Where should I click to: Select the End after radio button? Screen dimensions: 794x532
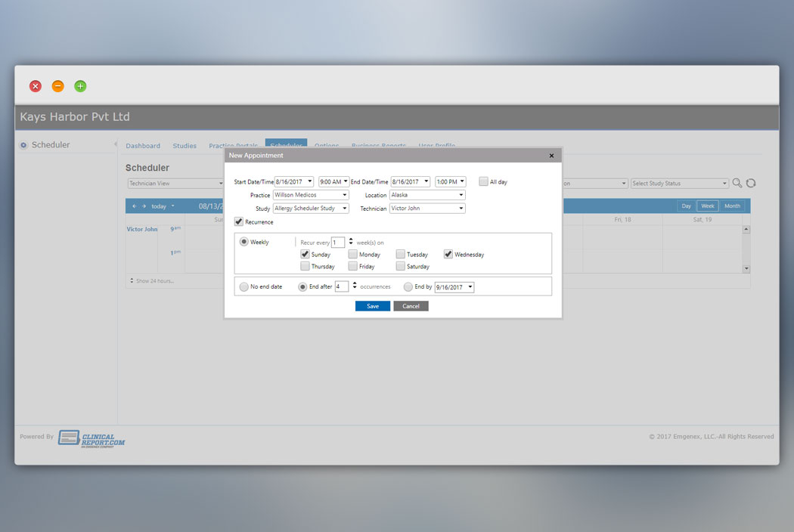pyautogui.click(x=302, y=286)
